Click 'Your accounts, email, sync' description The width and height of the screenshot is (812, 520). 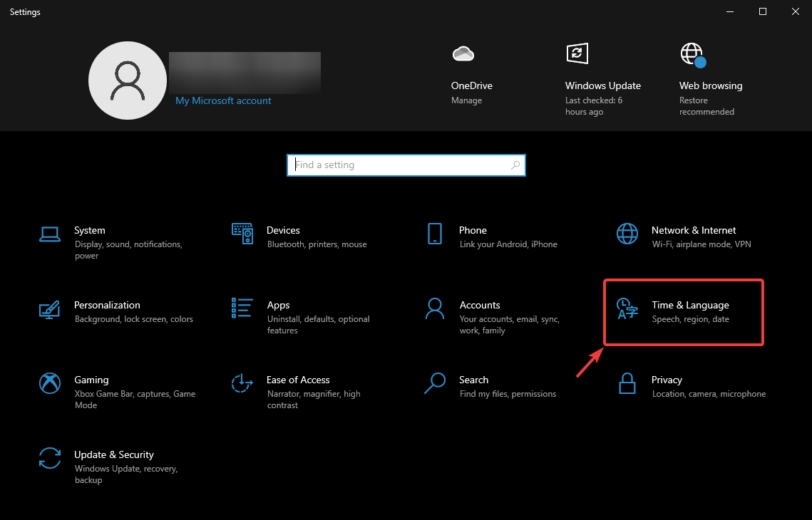(x=510, y=324)
